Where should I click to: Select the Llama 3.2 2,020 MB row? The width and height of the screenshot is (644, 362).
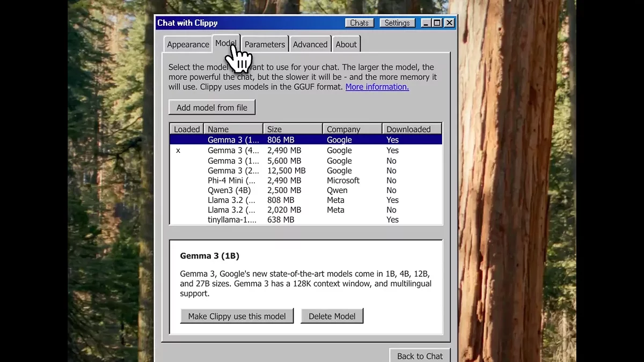coord(306,210)
